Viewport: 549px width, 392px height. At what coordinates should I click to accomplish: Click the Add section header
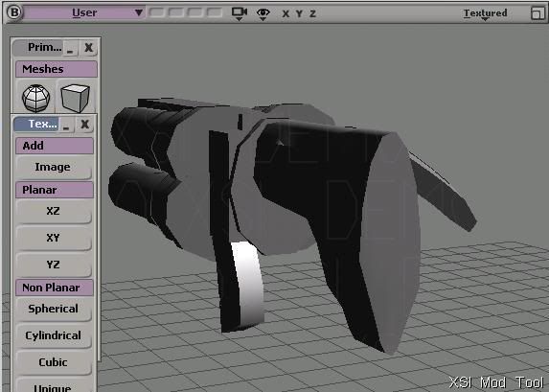tap(55, 146)
